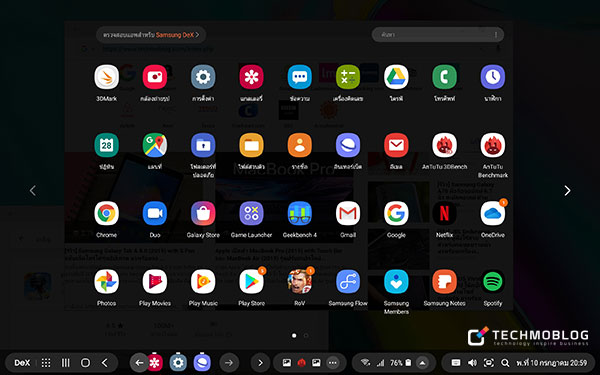Open the Google app
Image resolution: width=600 pixels, height=375 pixels.
coord(396,213)
